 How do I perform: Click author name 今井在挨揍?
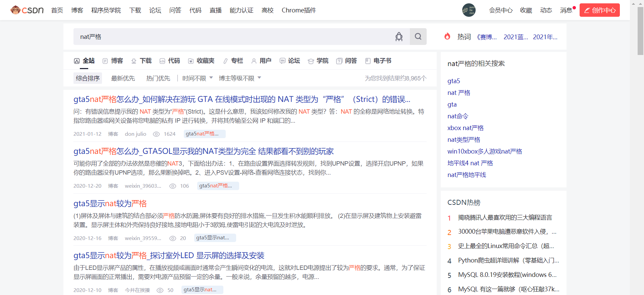[x=138, y=290]
